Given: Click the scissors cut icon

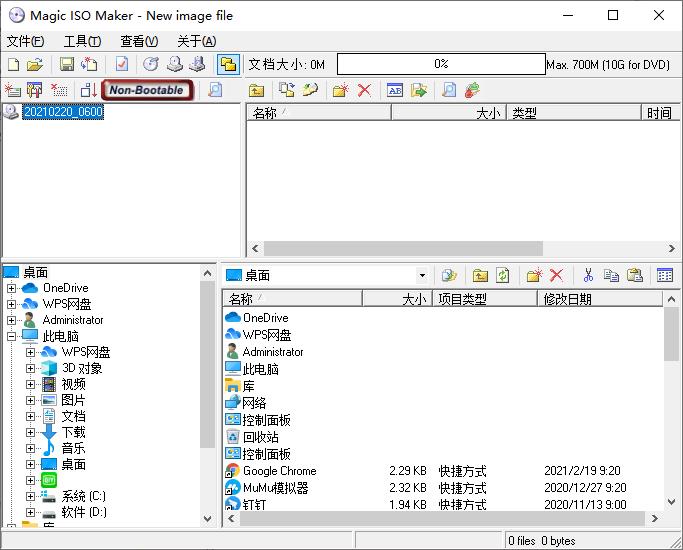Looking at the screenshot, I should coord(588,275).
